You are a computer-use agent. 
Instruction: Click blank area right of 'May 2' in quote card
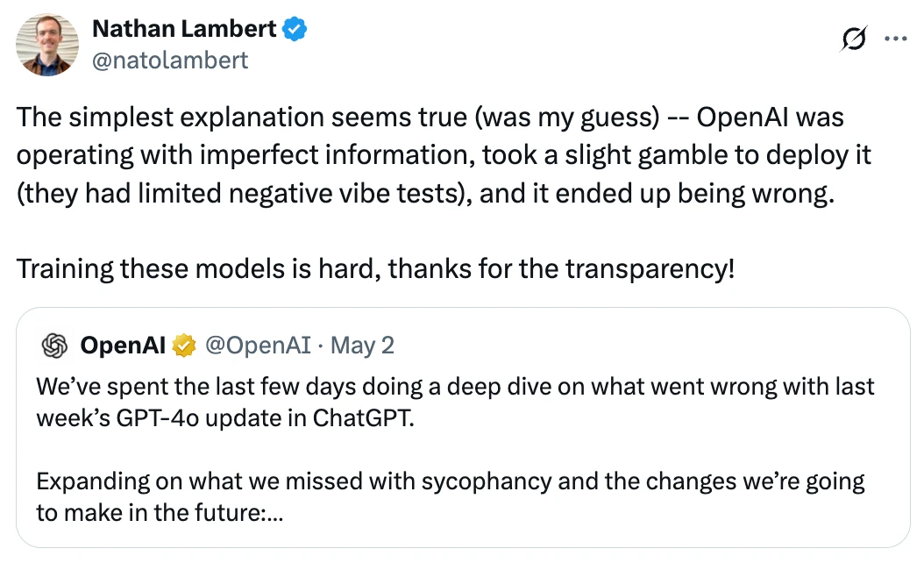click(648, 346)
